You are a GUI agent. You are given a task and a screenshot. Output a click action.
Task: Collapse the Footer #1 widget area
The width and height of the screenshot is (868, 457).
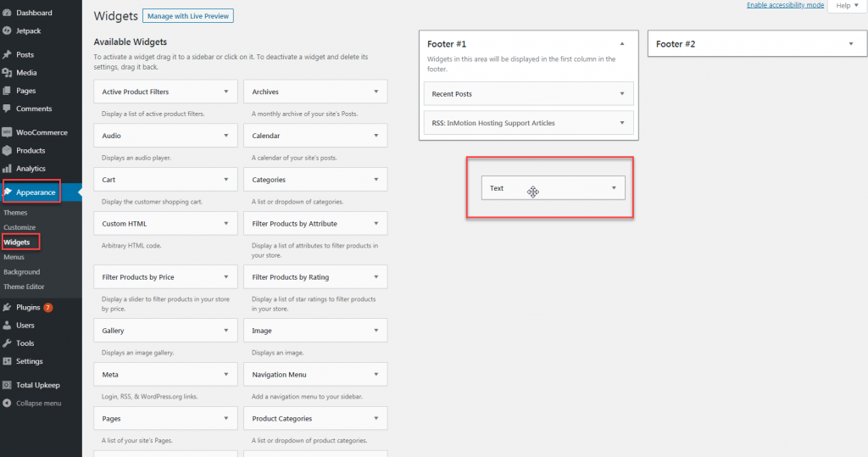tap(622, 43)
